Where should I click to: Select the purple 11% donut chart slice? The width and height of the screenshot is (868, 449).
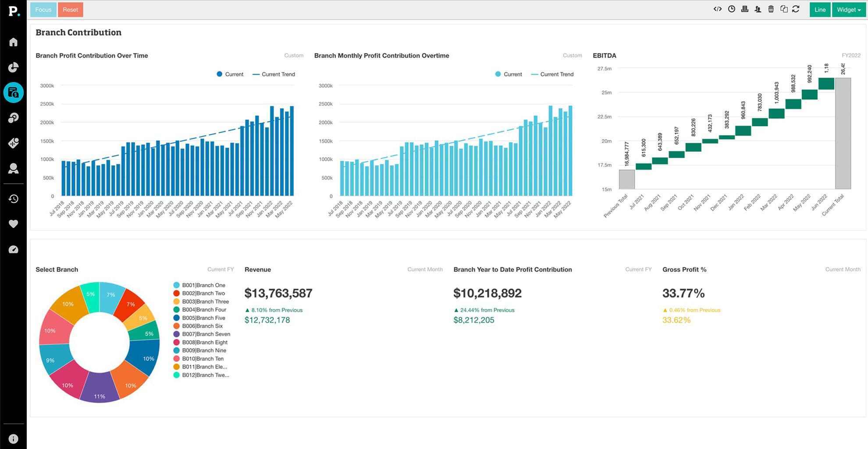[x=100, y=387]
